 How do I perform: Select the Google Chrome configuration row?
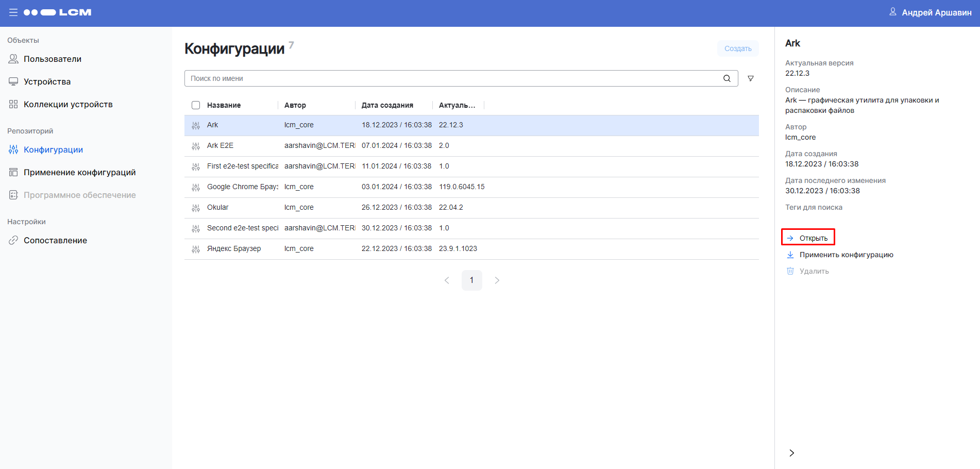click(x=242, y=187)
